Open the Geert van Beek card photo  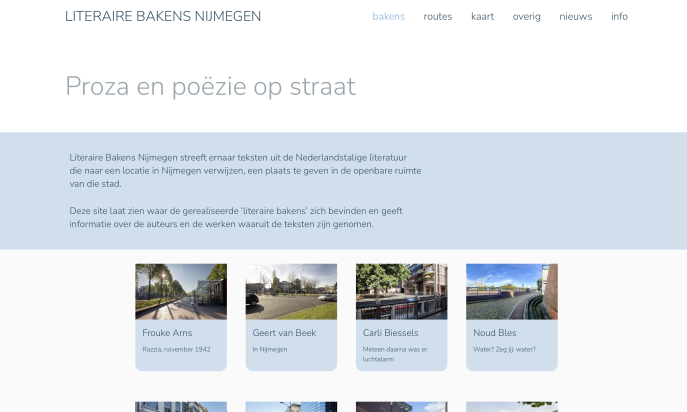pyautogui.click(x=291, y=291)
